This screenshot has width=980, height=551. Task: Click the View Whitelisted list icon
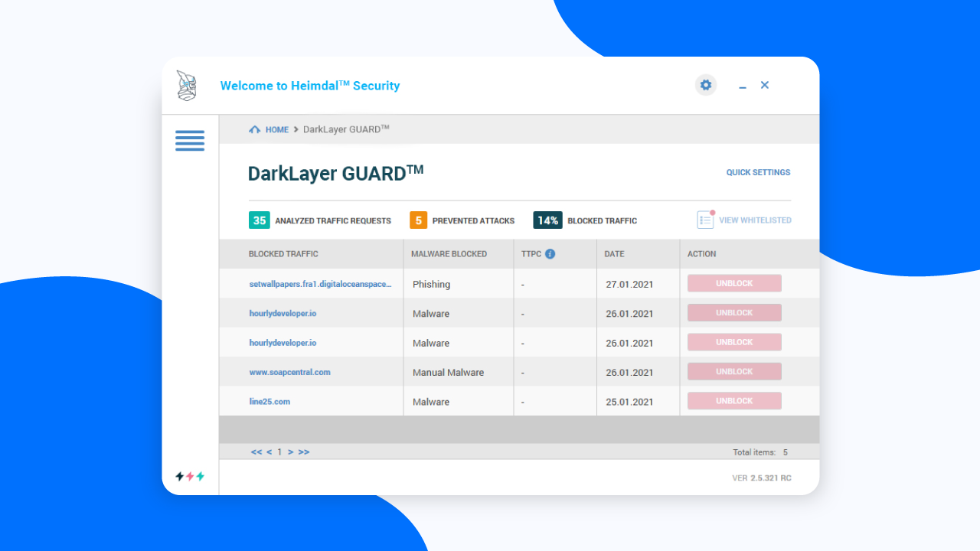(x=705, y=220)
